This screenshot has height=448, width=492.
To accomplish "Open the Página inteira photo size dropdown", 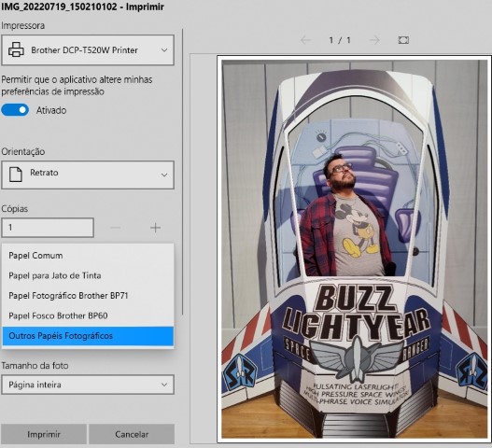I will [88, 385].
